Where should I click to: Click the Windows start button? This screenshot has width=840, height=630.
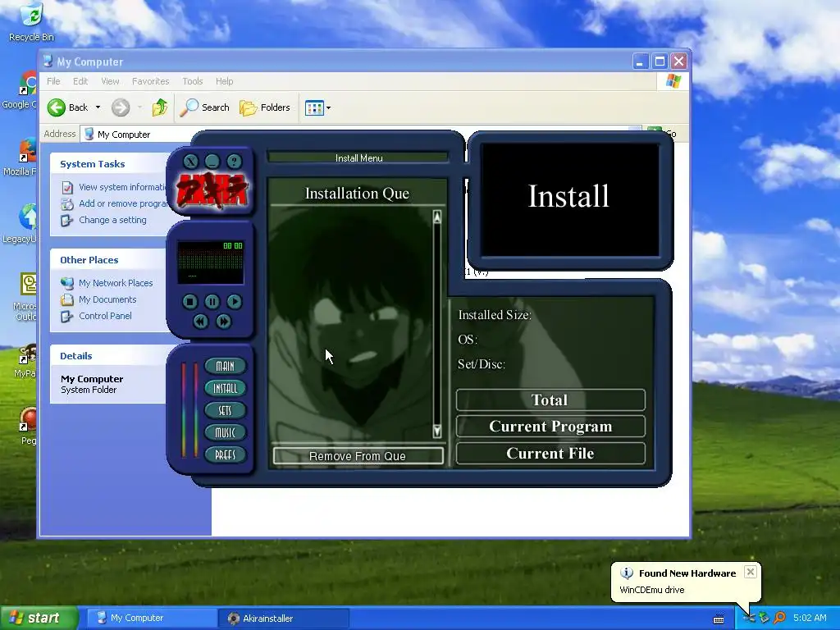38,618
